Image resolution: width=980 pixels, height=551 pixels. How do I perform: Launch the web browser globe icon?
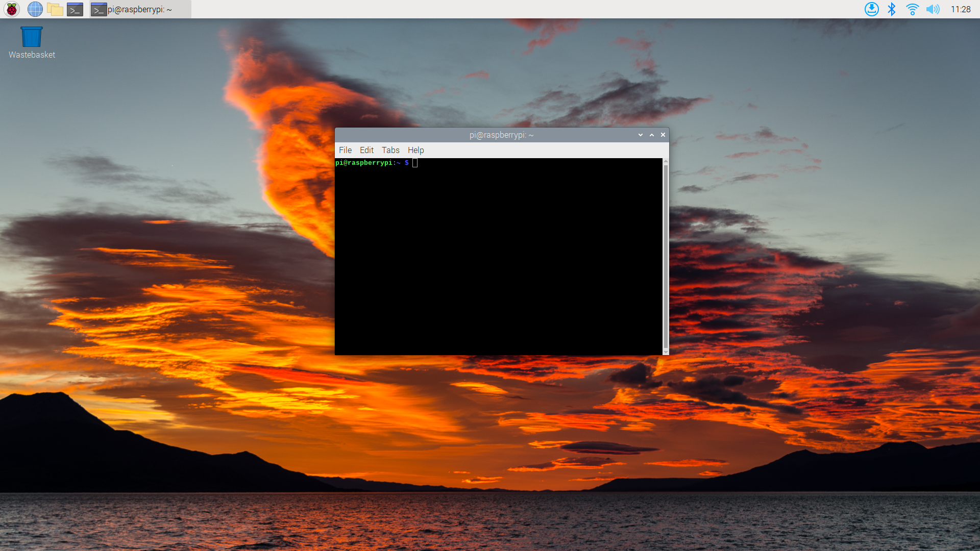point(35,9)
